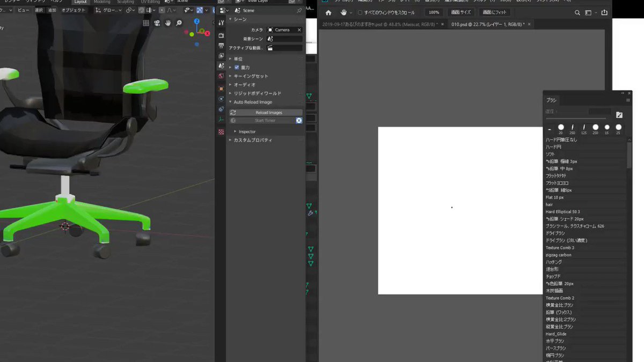
Task: Click the pan hand icon in Blender viewport
Action: point(168,23)
